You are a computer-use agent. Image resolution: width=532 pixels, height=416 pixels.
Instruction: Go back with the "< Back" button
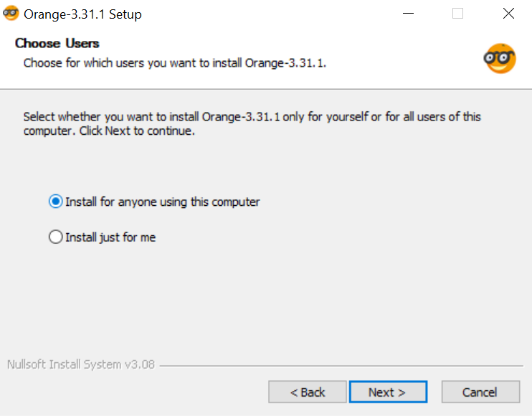[x=308, y=392]
